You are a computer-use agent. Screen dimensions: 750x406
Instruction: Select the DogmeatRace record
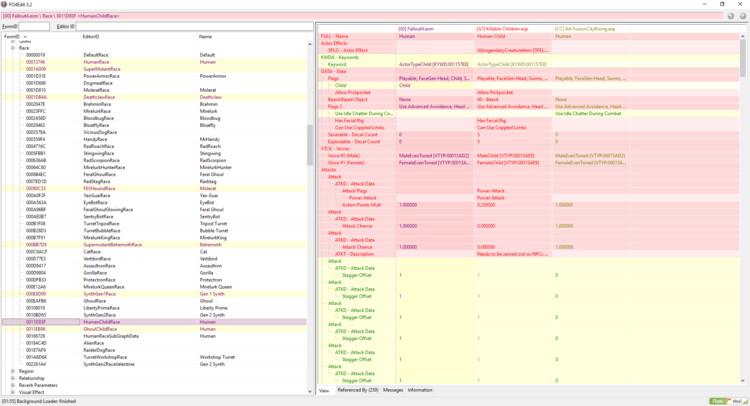pos(154,83)
